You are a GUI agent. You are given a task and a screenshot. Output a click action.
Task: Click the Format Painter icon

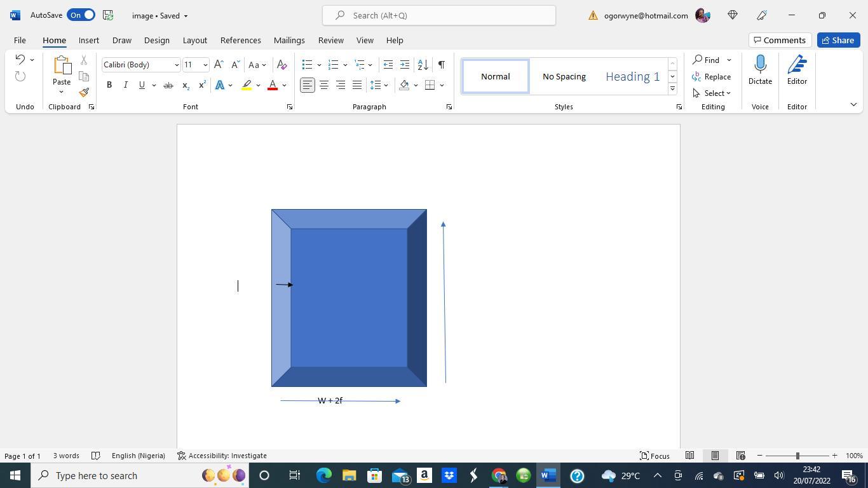(84, 92)
